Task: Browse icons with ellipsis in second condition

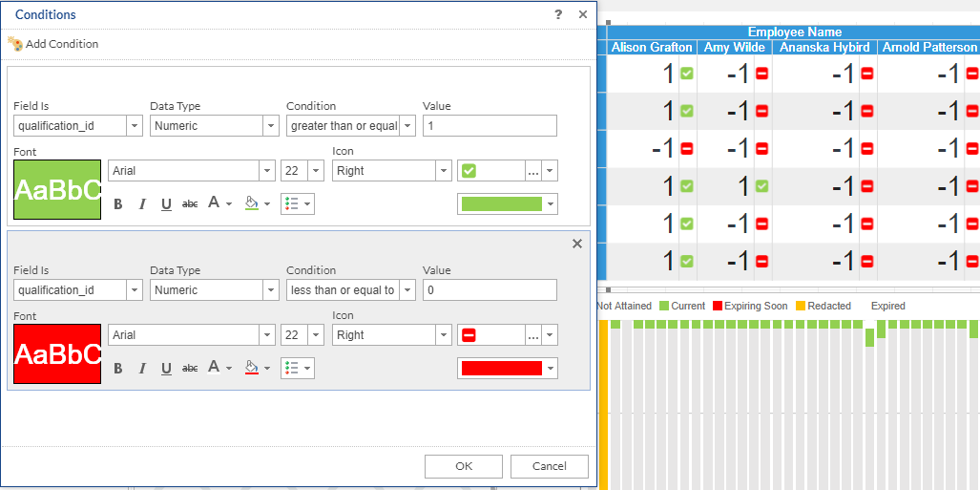Action: (x=533, y=335)
